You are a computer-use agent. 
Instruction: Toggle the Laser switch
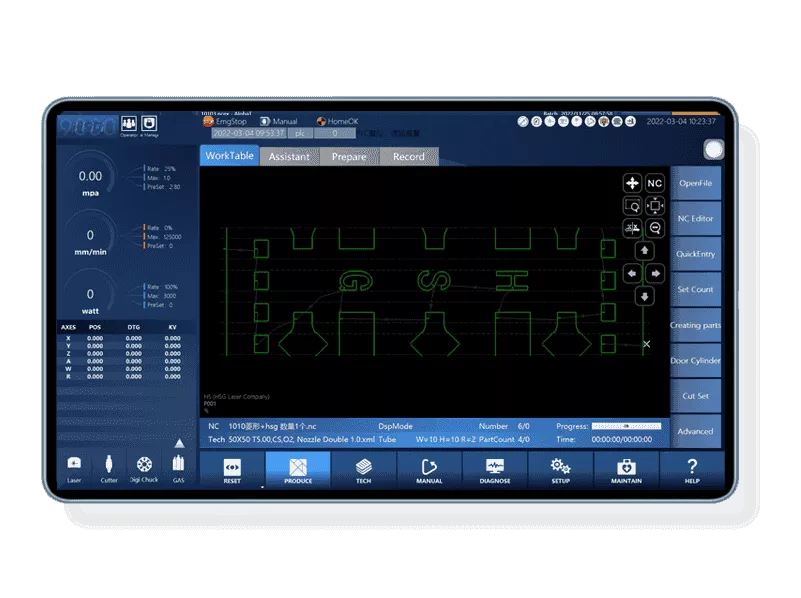[74, 467]
